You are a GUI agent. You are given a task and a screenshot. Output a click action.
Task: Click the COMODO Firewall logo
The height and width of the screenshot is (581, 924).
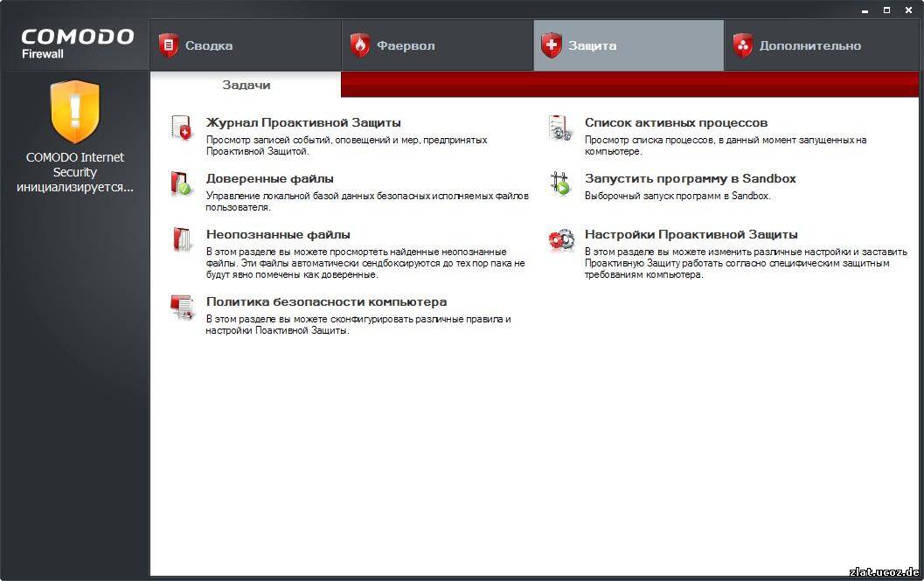(77, 43)
